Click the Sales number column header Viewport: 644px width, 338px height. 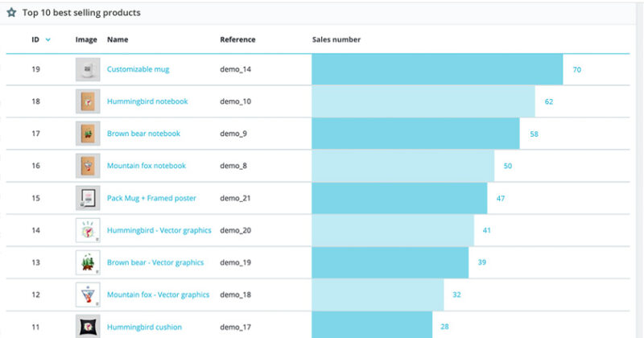pos(336,39)
